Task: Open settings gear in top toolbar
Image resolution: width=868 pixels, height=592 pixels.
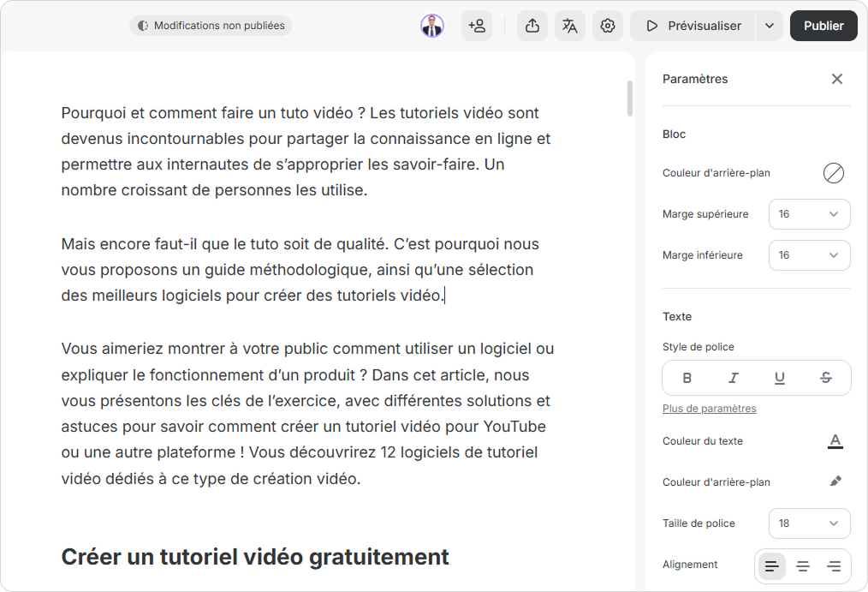Action: (608, 26)
